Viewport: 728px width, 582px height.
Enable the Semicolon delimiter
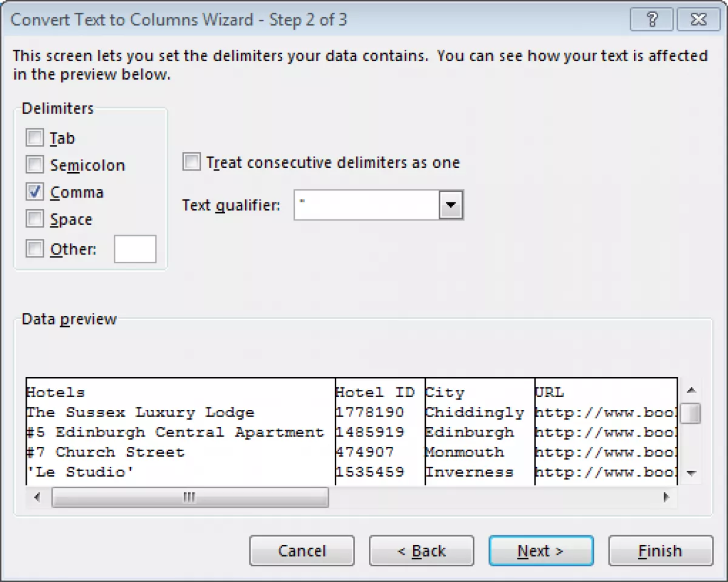35,164
